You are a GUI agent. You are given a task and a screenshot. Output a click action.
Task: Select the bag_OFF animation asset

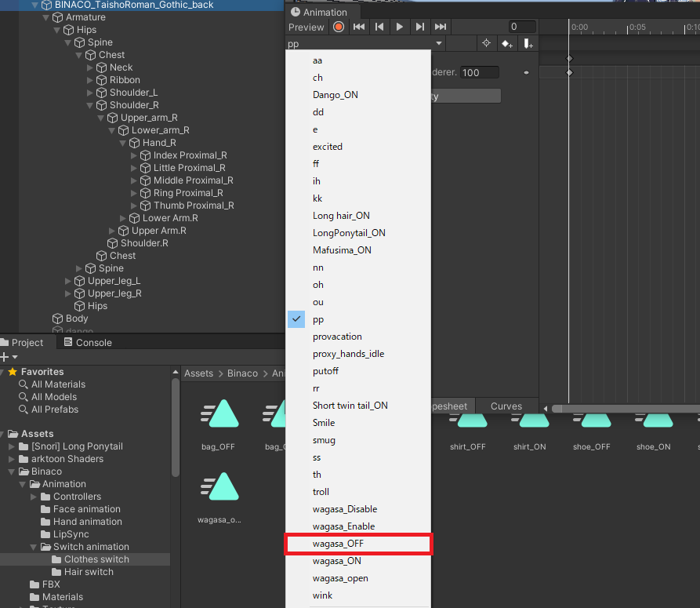pyautogui.click(x=219, y=424)
